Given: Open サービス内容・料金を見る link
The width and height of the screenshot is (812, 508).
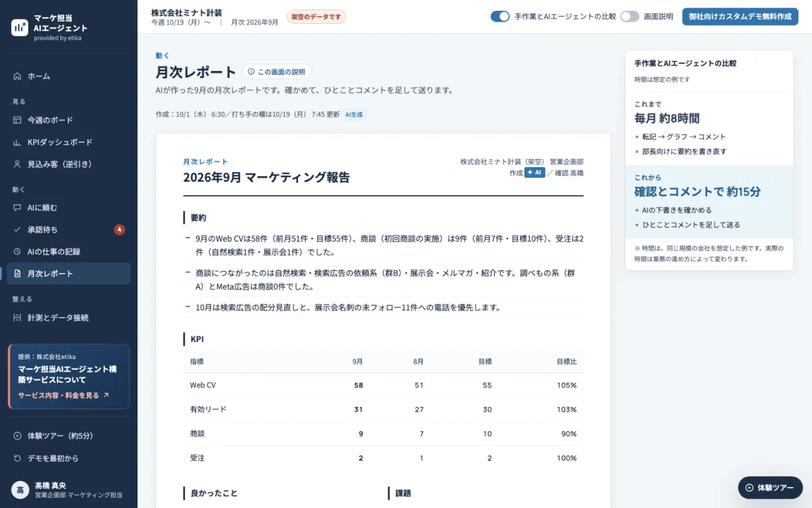Looking at the screenshot, I should click(x=64, y=396).
